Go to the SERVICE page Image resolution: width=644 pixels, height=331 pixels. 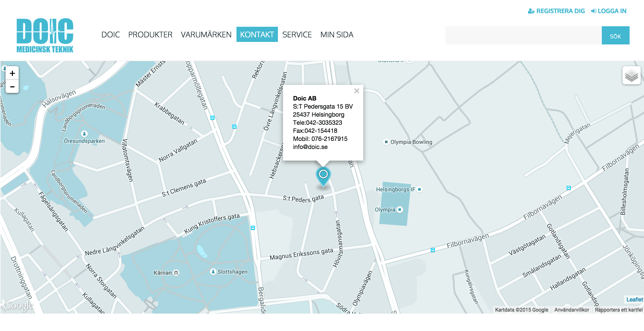297,35
